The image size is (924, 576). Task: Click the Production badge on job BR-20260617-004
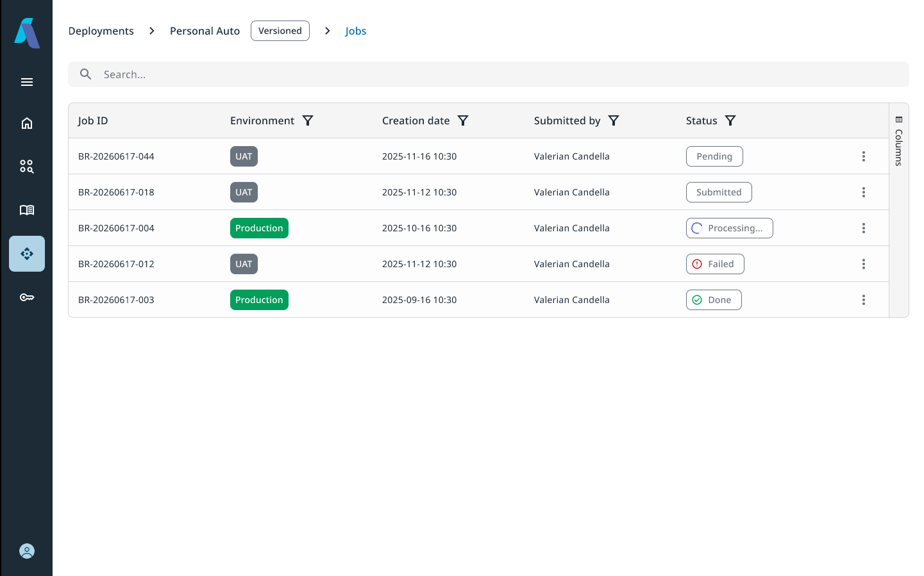tap(259, 228)
